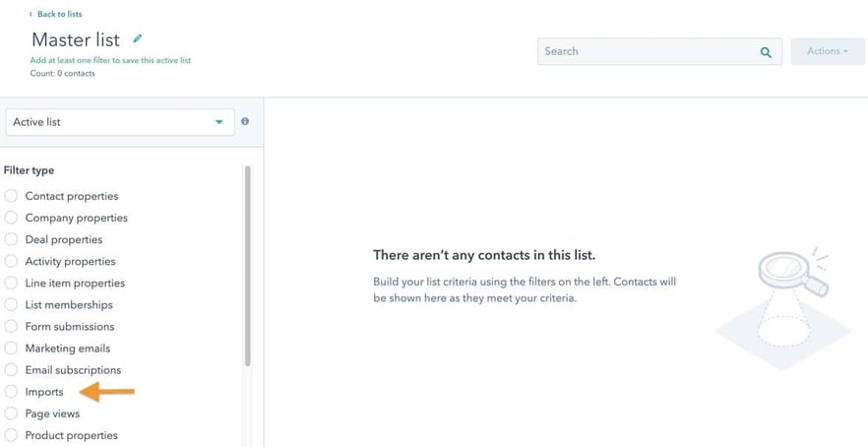Click the 'Count: 0 contacts' text

coord(63,73)
